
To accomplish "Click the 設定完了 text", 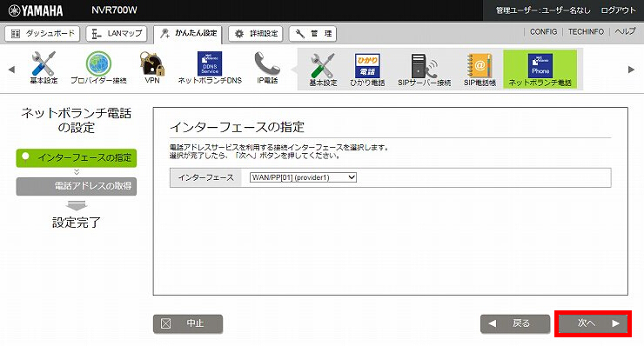I will point(77,223).
